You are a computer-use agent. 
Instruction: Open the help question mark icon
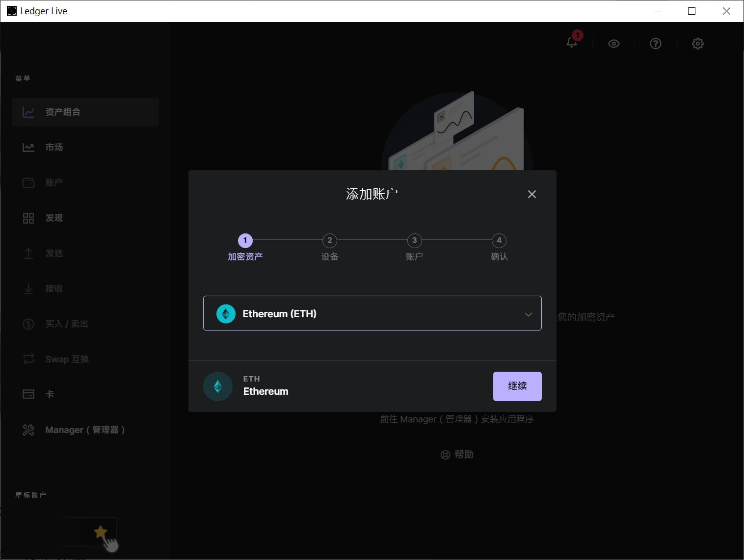click(656, 44)
